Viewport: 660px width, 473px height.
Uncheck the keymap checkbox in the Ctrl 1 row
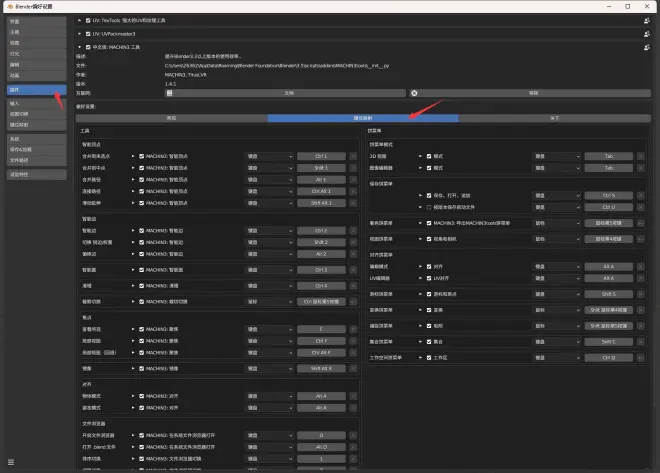pyautogui.click(x=141, y=156)
